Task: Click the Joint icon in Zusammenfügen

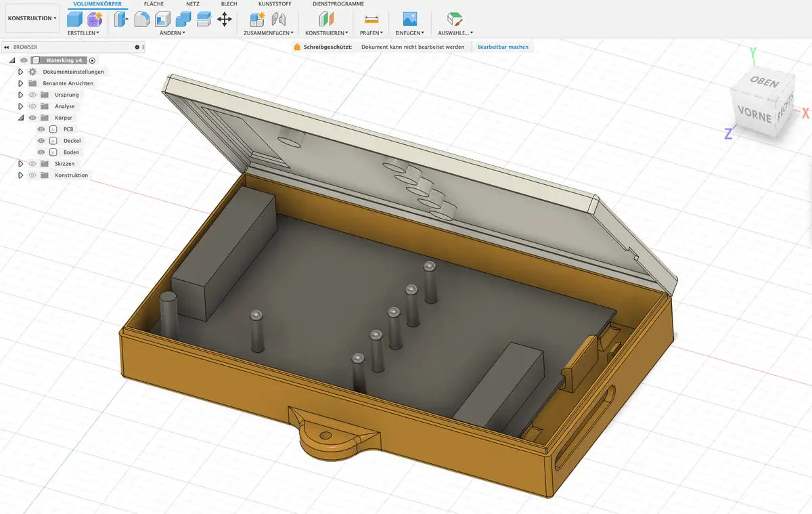Action: [277, 20]
